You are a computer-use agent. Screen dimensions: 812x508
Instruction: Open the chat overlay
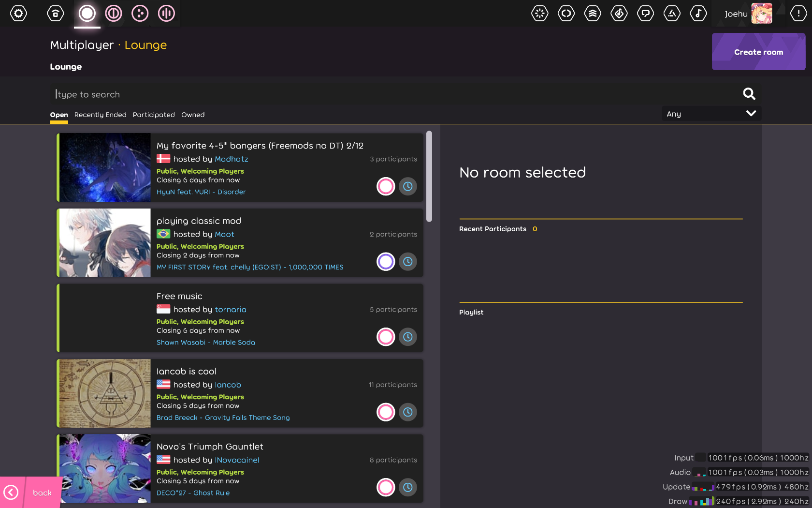tap(646, 13)
